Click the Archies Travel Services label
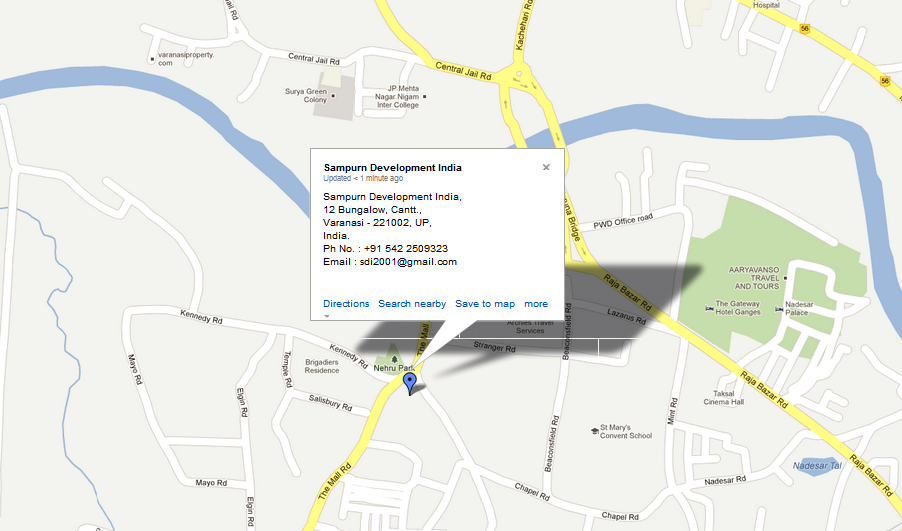Screen dimensions: 902x531 530,327
